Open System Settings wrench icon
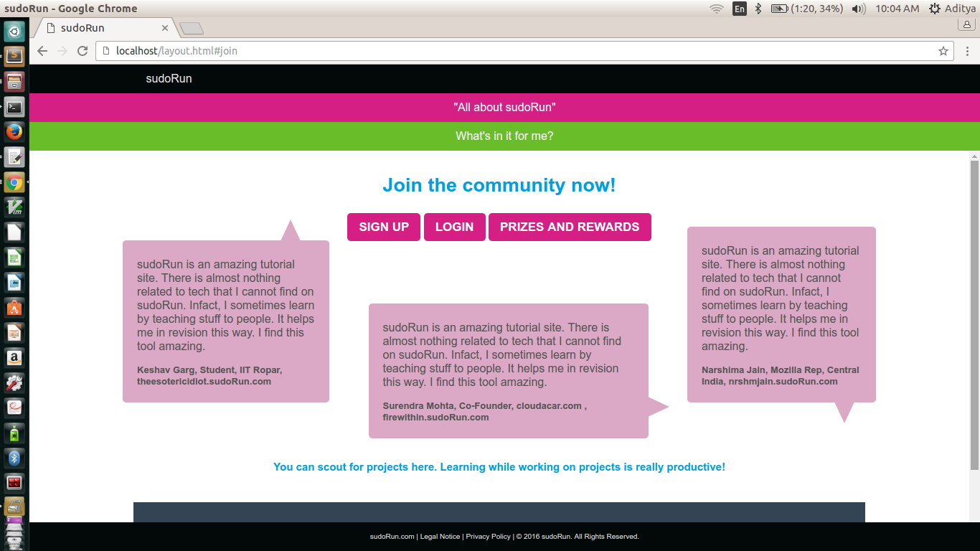 pos(14,383)
